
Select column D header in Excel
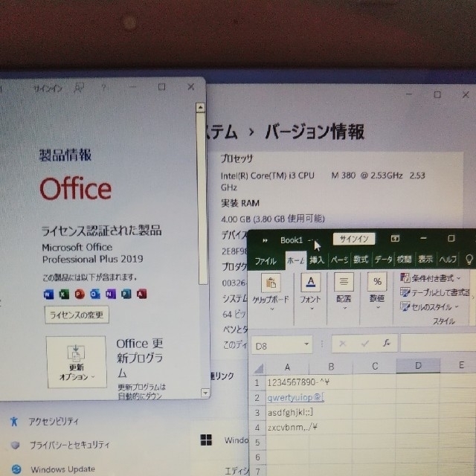(418, 365)
